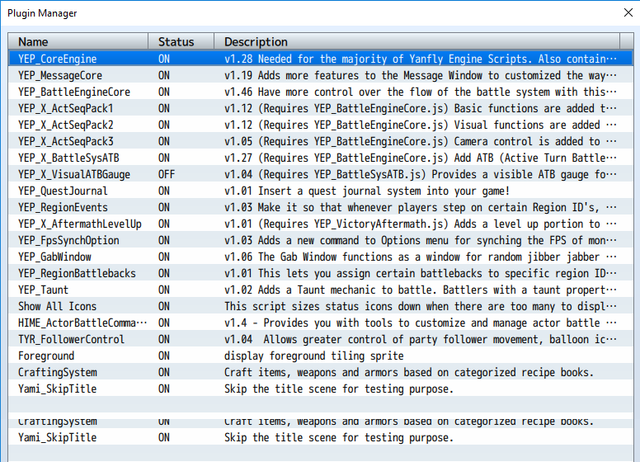640x462 pixels.
Task: Select the YEP_X_ActSeqPack1 plugin name
Action: tap(65, 109)
